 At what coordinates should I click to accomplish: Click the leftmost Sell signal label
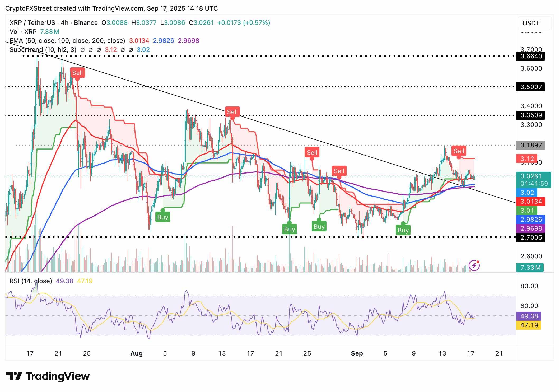pos(77,73)
